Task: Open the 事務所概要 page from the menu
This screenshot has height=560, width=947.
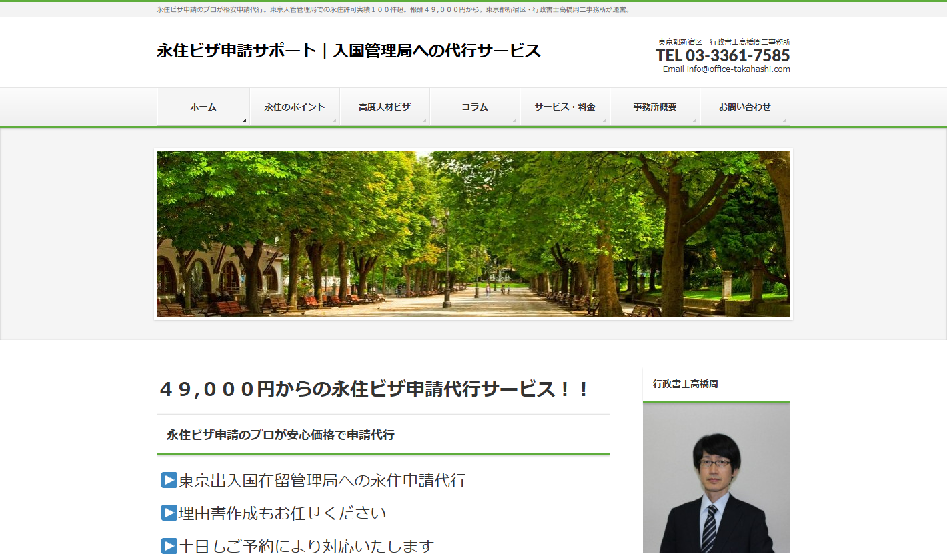Action: 654,105
